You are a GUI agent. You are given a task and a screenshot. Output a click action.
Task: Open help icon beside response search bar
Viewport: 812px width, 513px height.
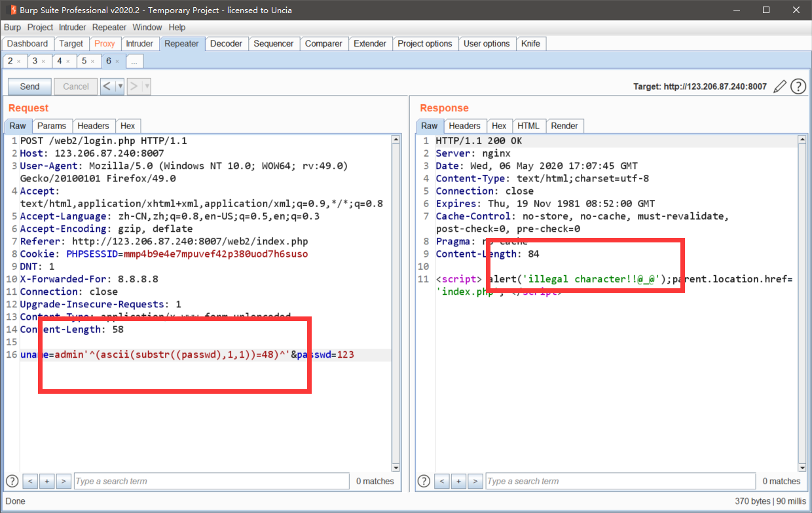point(424,481)
